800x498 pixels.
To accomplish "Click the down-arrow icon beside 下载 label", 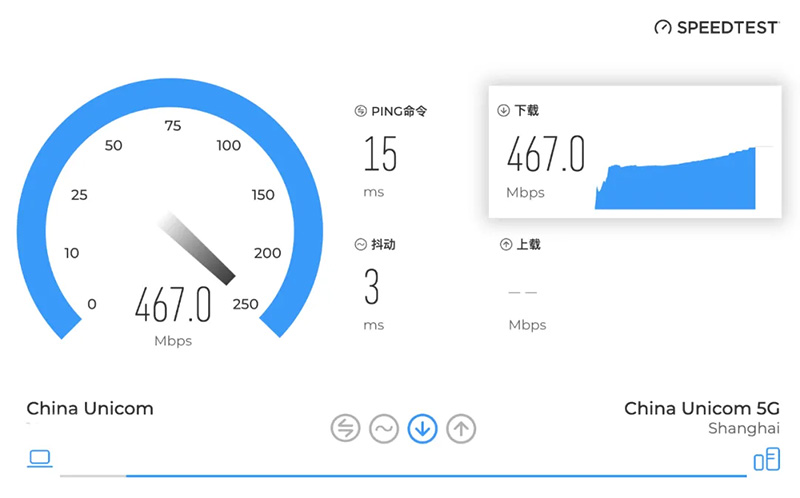I will click(x=504, y=111).
